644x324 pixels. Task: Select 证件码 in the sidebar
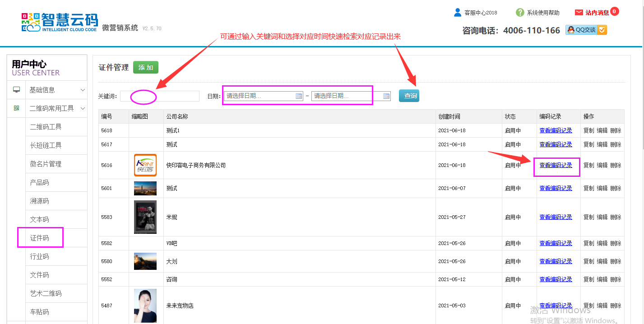point(39,238)
